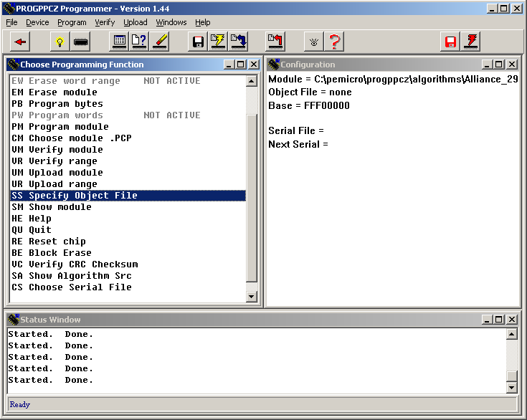
Task: Open the Program menu
Action: tap(72, 22)
